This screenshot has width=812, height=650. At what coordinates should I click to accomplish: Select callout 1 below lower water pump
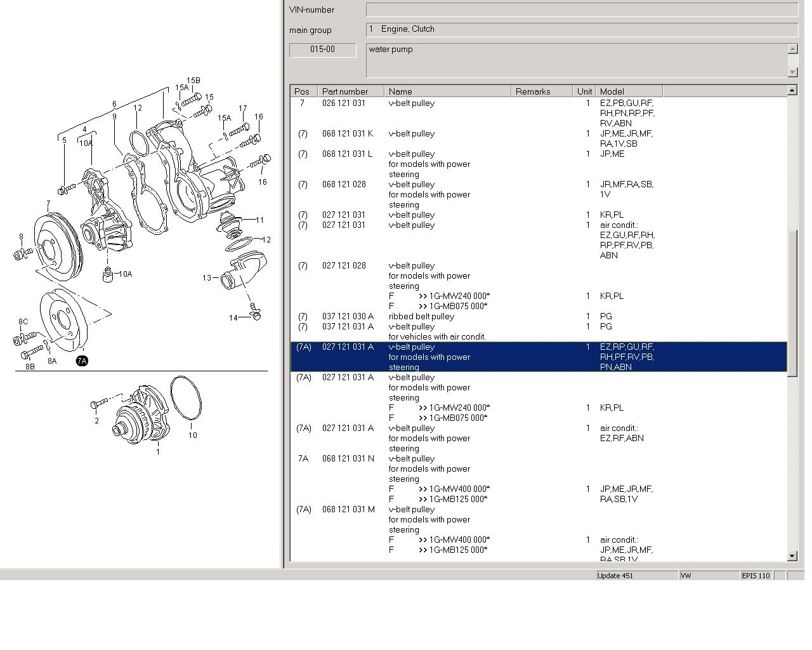tap(157, 452)
